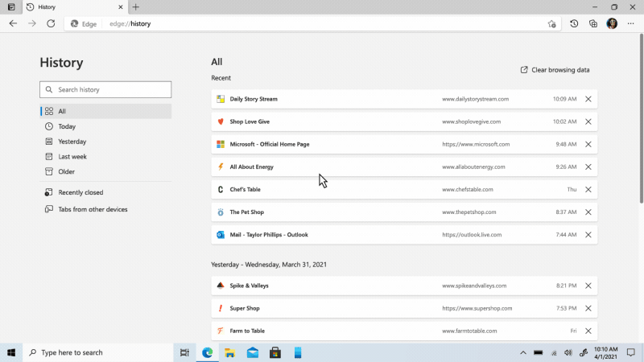This screenshot has width=644, height=362.
Task: Delete Microsoft Official Home Page entry
Action: click(x=588, y=144)
